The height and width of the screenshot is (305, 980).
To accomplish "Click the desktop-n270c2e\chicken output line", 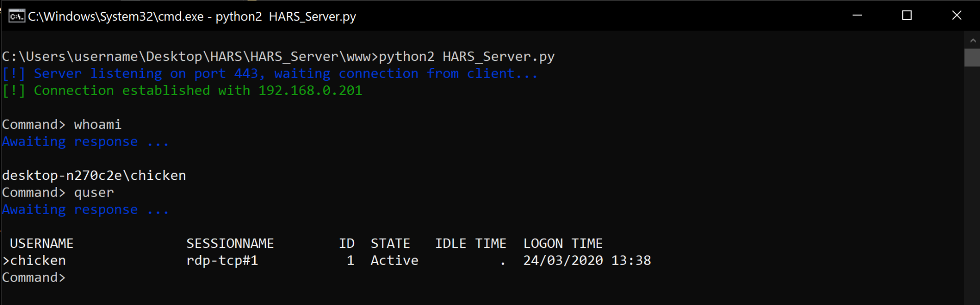I will pyautogui.click(x=94, y=175).
